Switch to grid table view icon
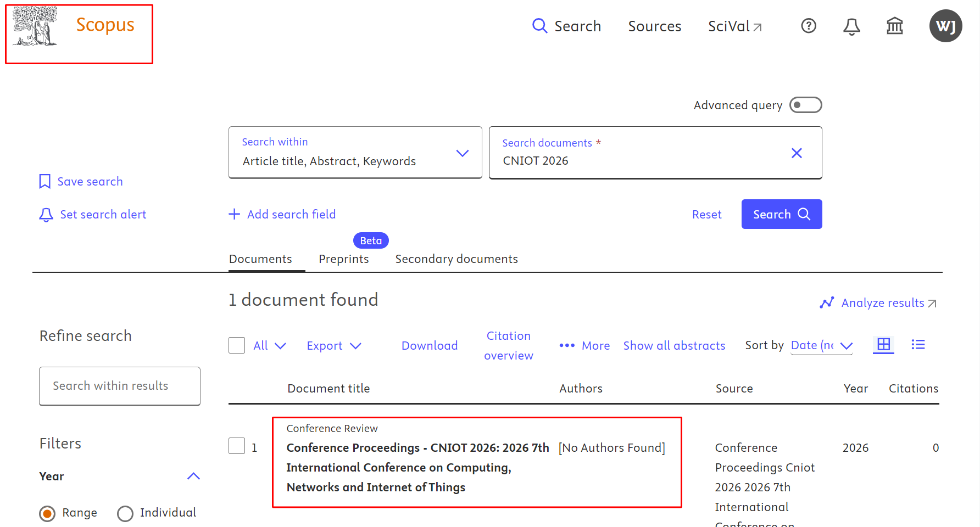The image size is (980, 527). [883, 345]
